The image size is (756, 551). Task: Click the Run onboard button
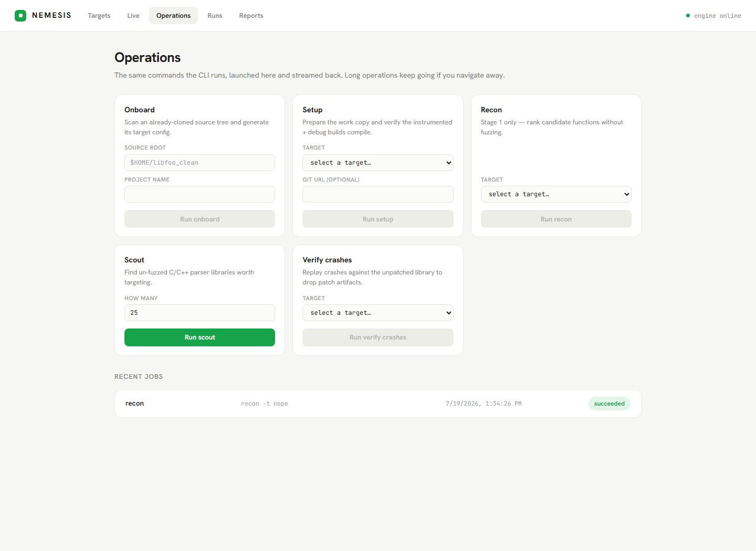pos(199,219)
